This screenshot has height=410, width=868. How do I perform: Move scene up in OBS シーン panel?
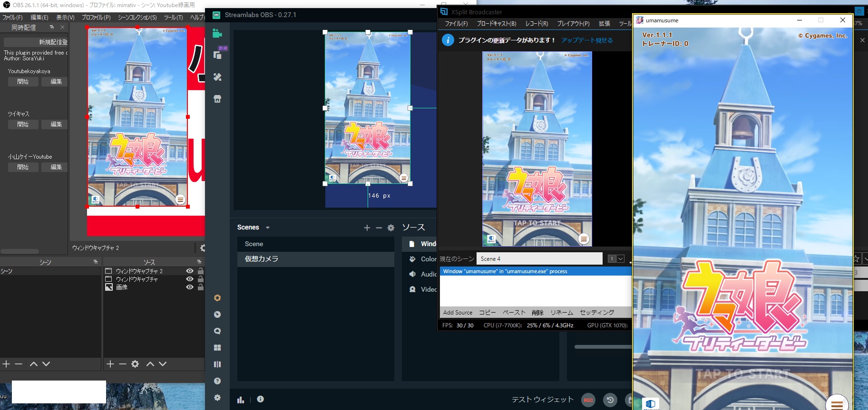(34, 364)
